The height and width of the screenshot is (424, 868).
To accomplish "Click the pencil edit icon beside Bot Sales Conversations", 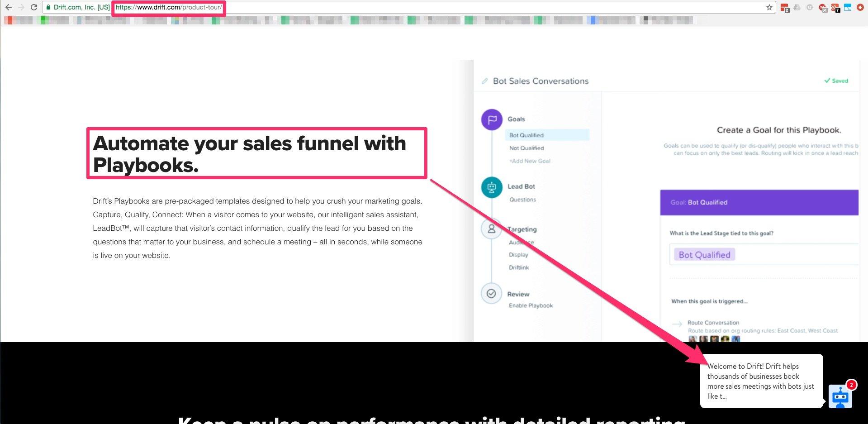I will point(485,81).
